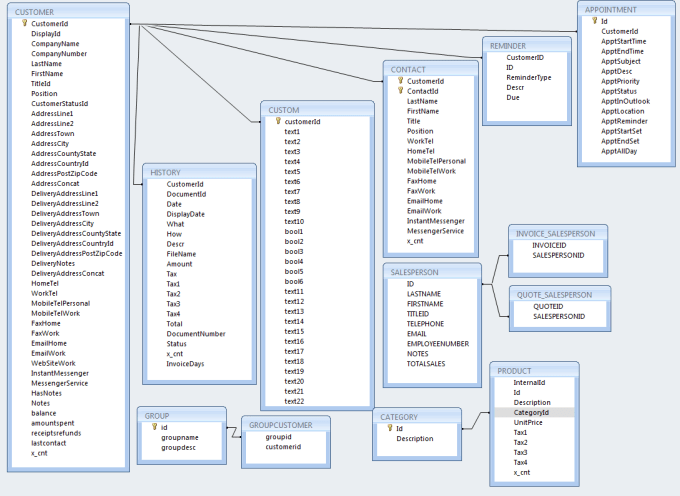Select the GROUPCUSTOMER table title bar
This screenshot has height=496, width=680.
(x=286, y=425)
